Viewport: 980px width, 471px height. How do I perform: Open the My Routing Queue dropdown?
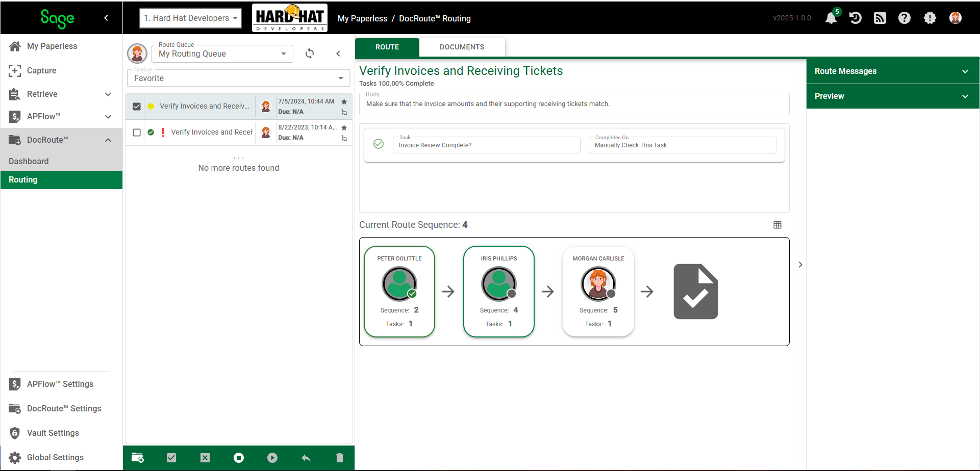pos(222,54)
